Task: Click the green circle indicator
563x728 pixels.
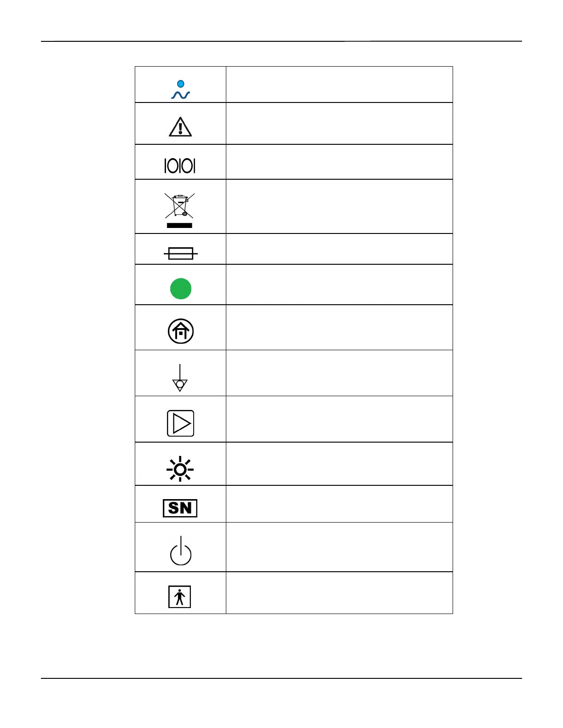Action: tap(181, 289)
